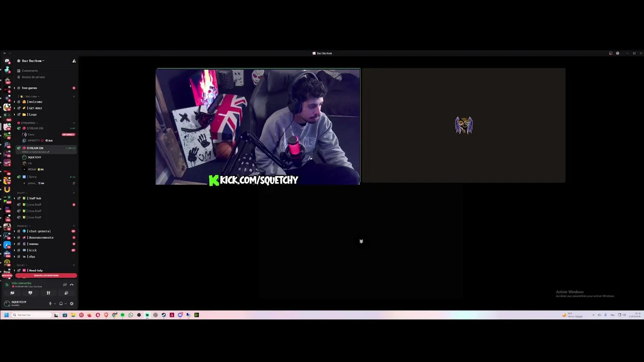Show hidden system tray icons
Screen dimensions: 644x362
(x=593, y=315)
